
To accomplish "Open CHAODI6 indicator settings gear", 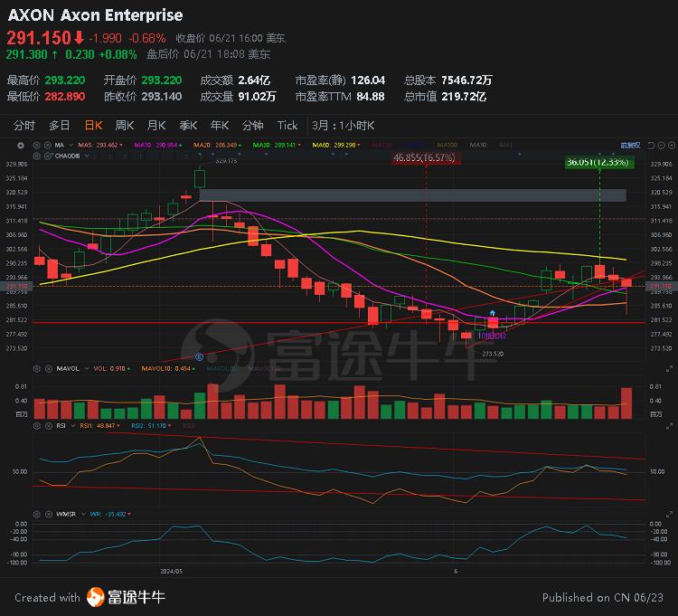I will click(x=37, y=156).
